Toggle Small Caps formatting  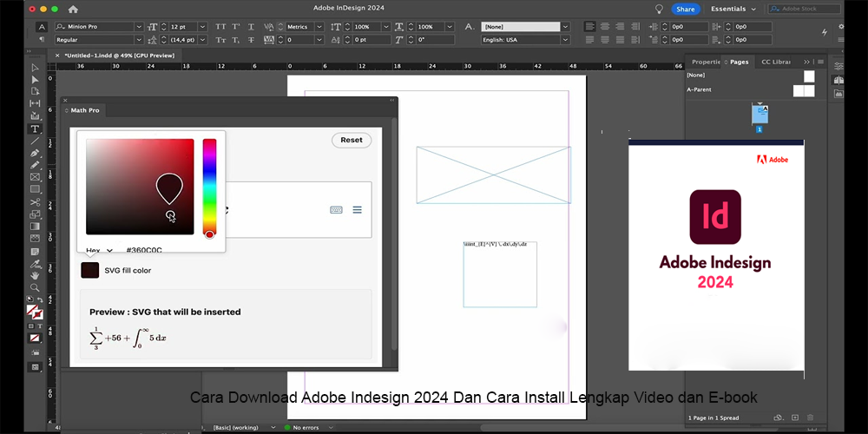click(x=220, y=40)
